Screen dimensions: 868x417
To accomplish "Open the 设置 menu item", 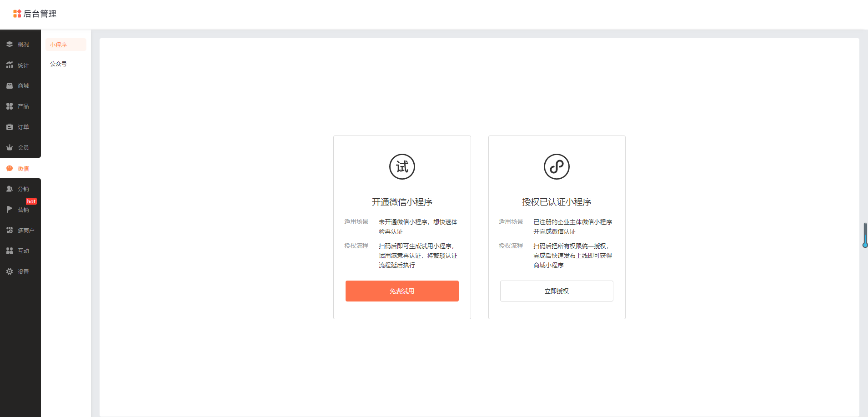I will pos(20,271).
